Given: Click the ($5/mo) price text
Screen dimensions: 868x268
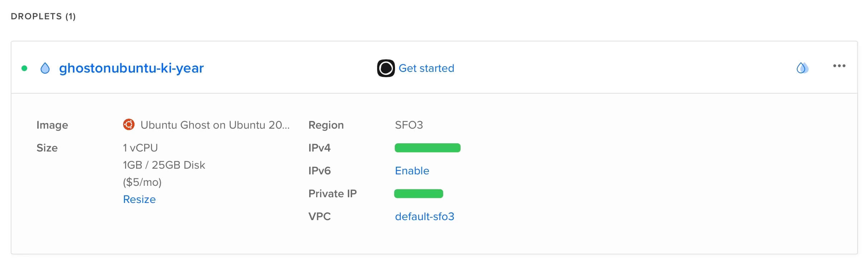Looking at the screenshot, I should (142, 182).
